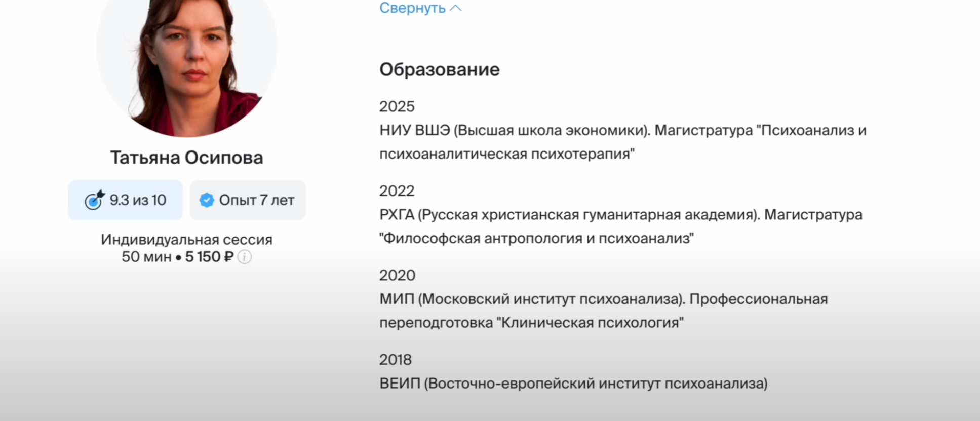Select the name Татьяна Осипова
The width and height of the screenshot is (980, 421).
click(187, 158)
